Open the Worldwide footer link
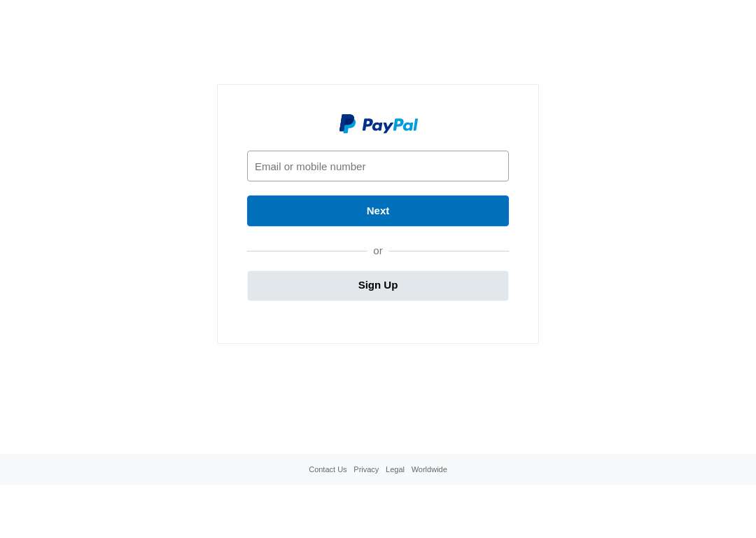 [x=429, y=469]
